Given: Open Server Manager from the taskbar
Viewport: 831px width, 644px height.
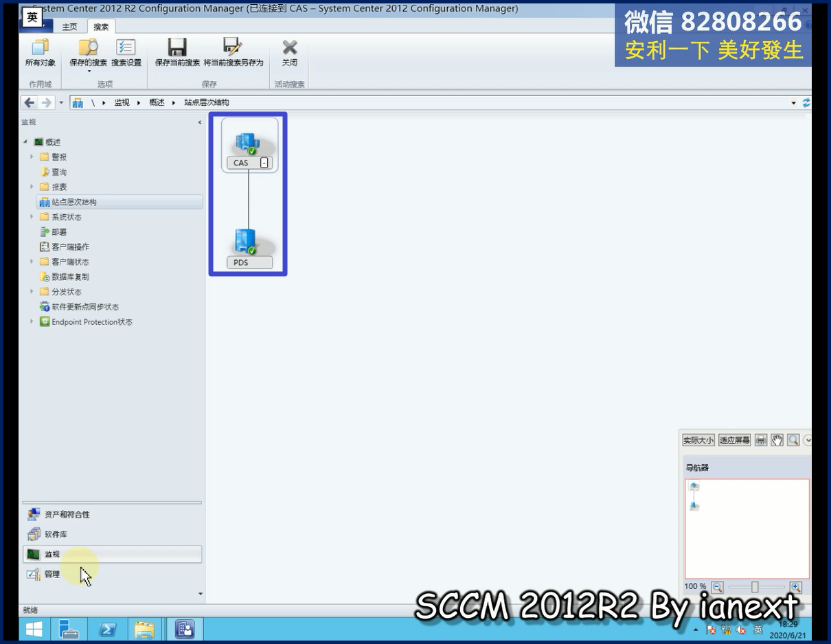Looking at the screenshot, I should coord(69,629).
